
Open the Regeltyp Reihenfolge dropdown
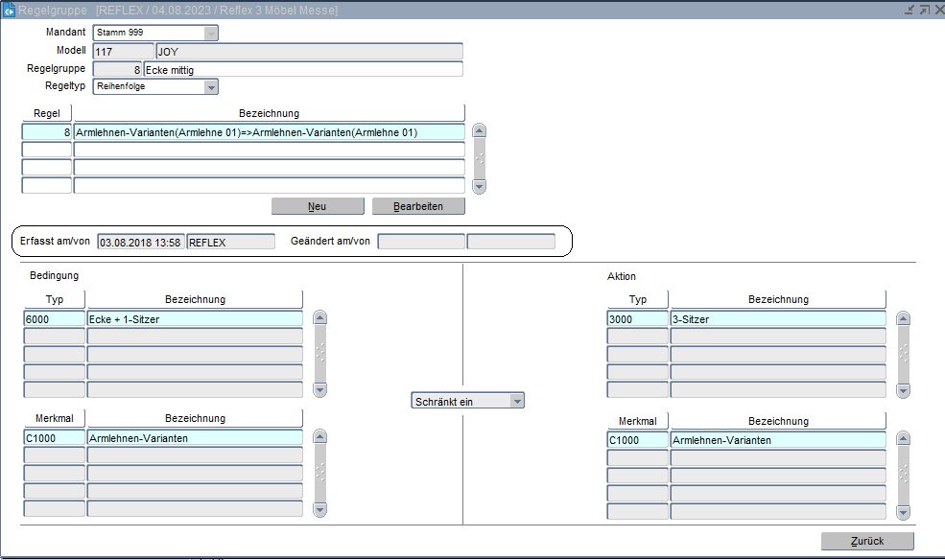(210, 87)
